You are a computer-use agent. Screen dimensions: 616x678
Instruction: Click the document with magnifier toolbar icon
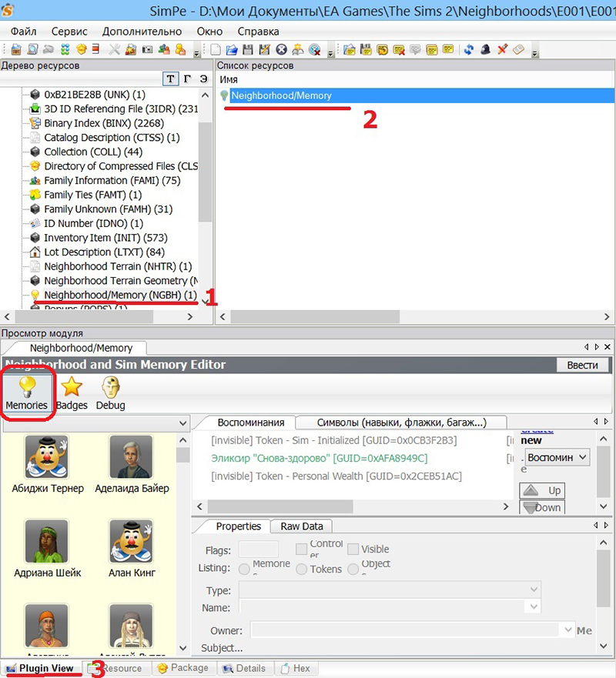click(32, 50)
